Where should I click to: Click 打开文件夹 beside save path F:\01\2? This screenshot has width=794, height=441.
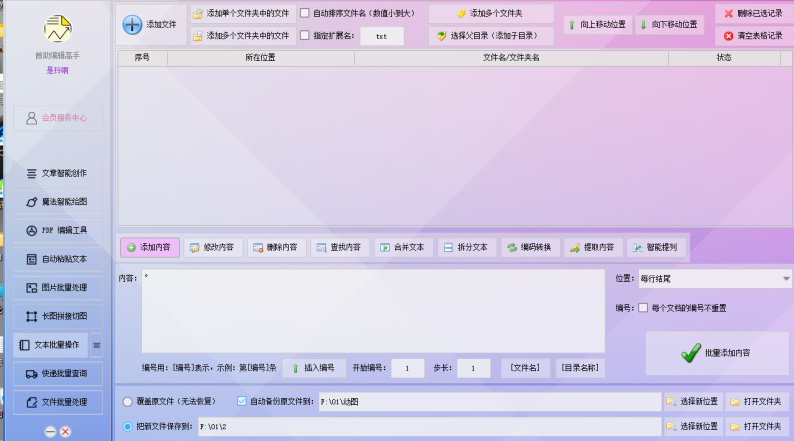tap(757, 426)
